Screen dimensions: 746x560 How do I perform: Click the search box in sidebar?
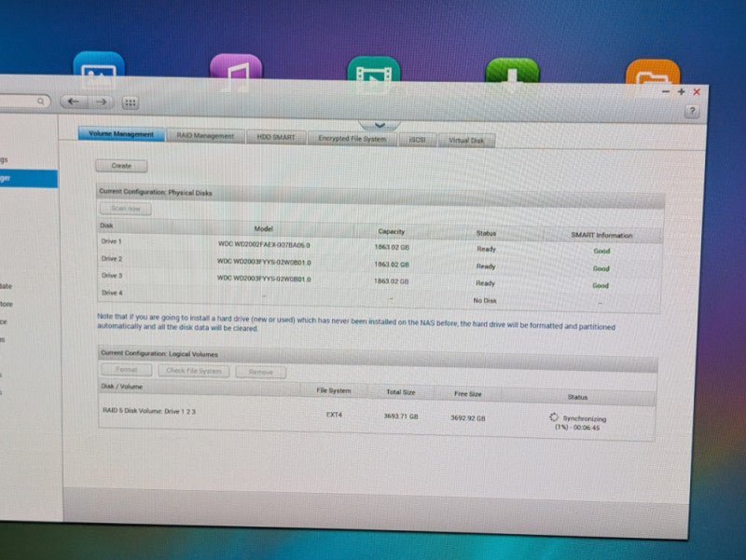(22, 101)
